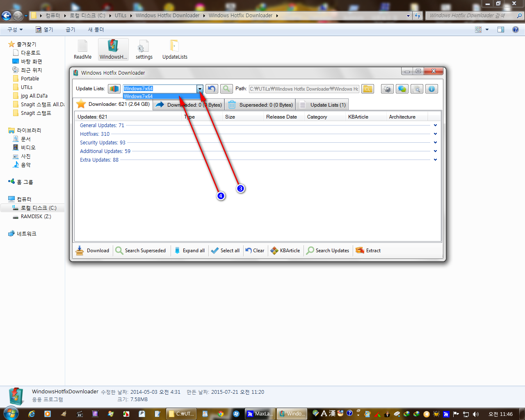Open the browse folder button after Path field
The width and height of the screenshot is (525, 420).
(367, 89)
